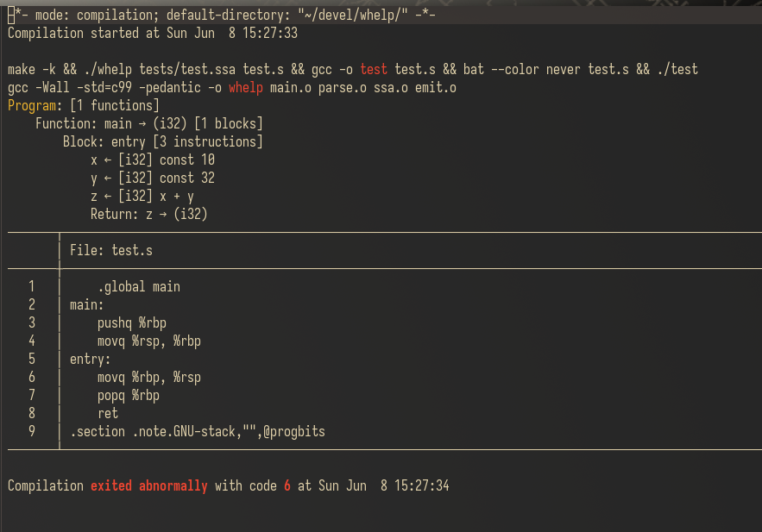
Task: Click the 'Program:' label line
Action: [x=84, y=105]
